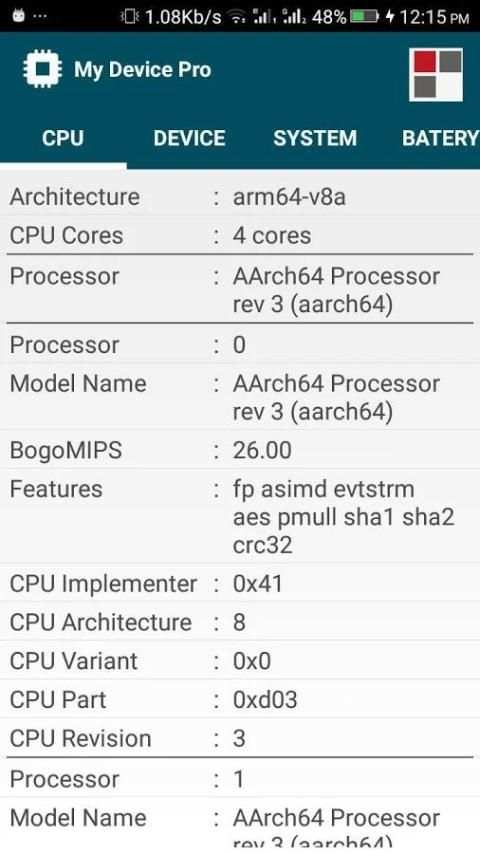Screen dimensions: 480x854
Task: Switch to the SYSTEM tab
Action: tap(315, 138)
